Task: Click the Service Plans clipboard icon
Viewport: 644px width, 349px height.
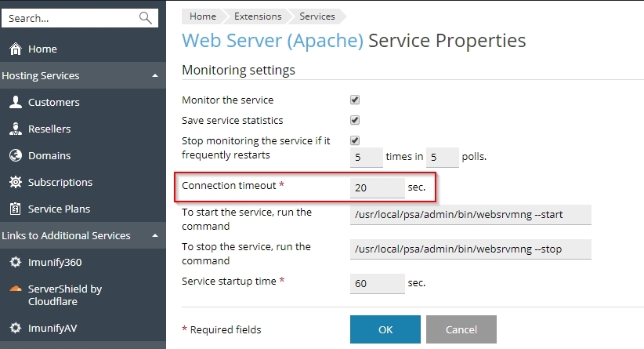Action: point(15,209)
